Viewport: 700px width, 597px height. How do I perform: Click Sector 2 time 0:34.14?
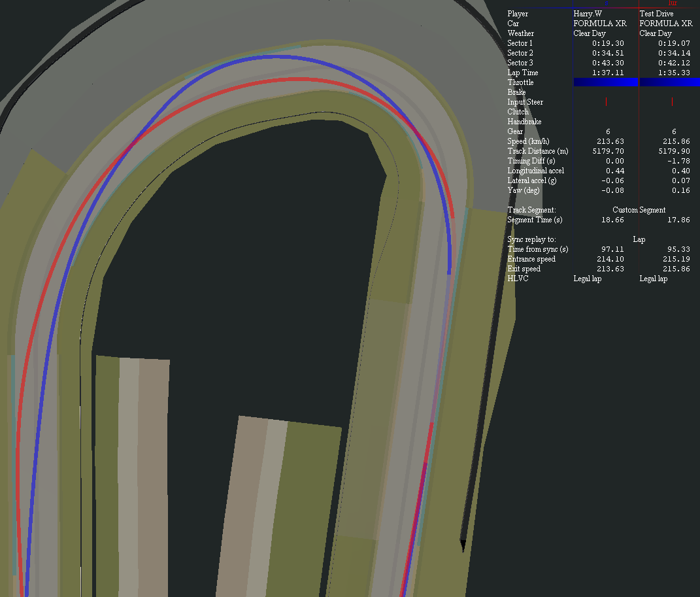(674, 53)
